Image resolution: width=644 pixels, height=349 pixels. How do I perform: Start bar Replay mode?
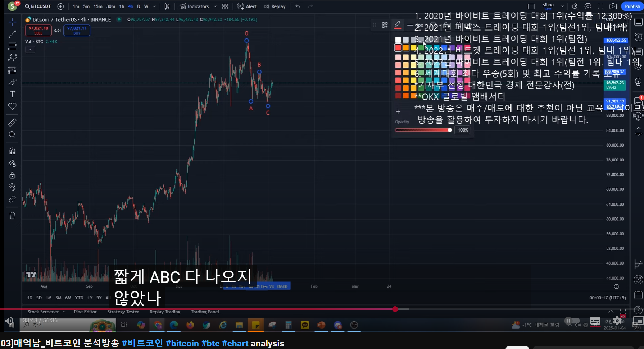point(275,6)
